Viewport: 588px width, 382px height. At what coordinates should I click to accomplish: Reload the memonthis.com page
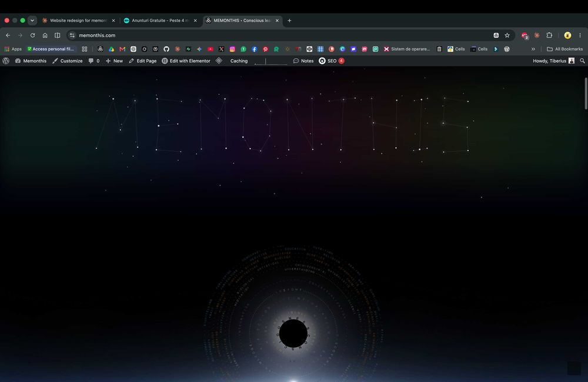pyautogui.click(x=32, y=35)
